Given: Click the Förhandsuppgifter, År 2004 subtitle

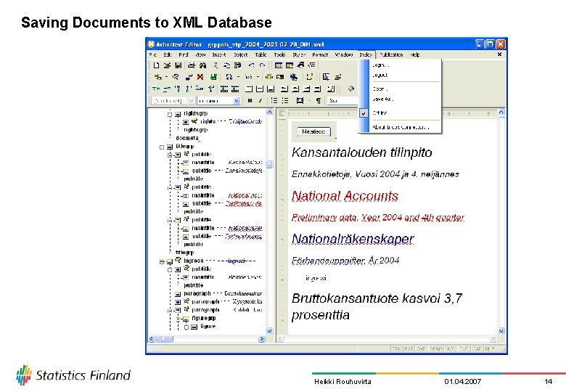Looking at the screenshot, I should [345, 261].
